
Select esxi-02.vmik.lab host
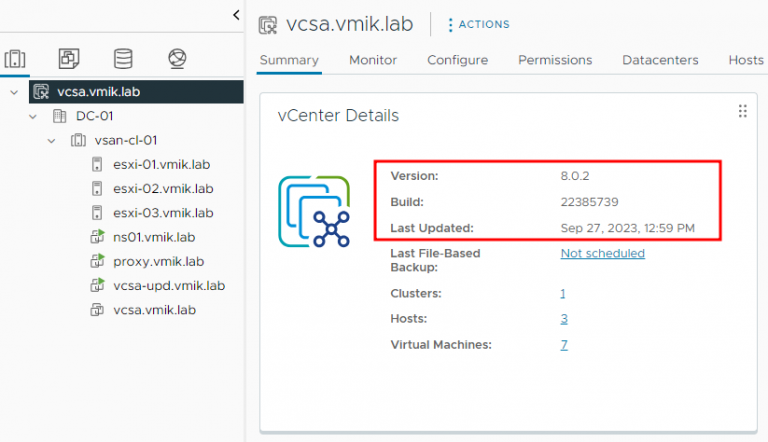(x=163, y=189)
